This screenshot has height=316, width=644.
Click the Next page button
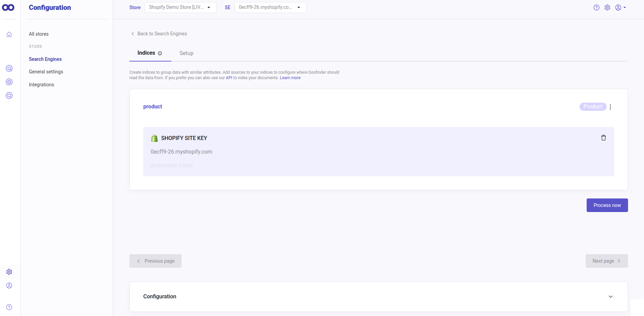606,261
